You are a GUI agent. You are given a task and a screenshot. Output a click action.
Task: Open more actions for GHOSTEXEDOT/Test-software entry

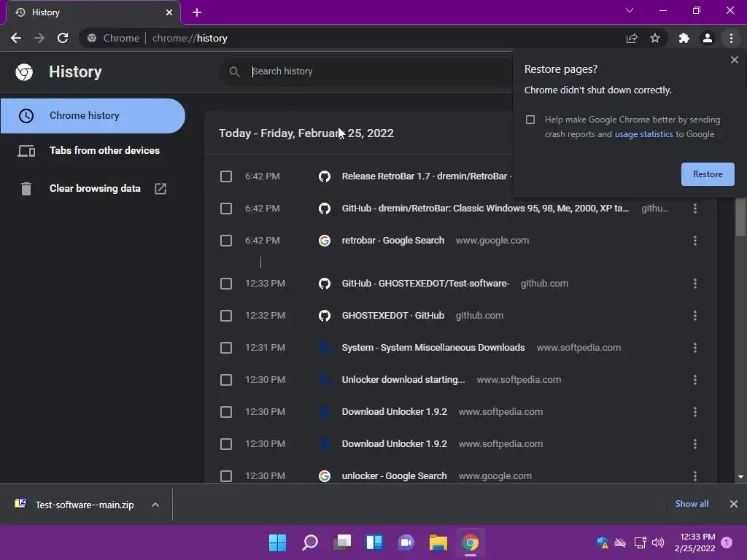coord(695,284)
